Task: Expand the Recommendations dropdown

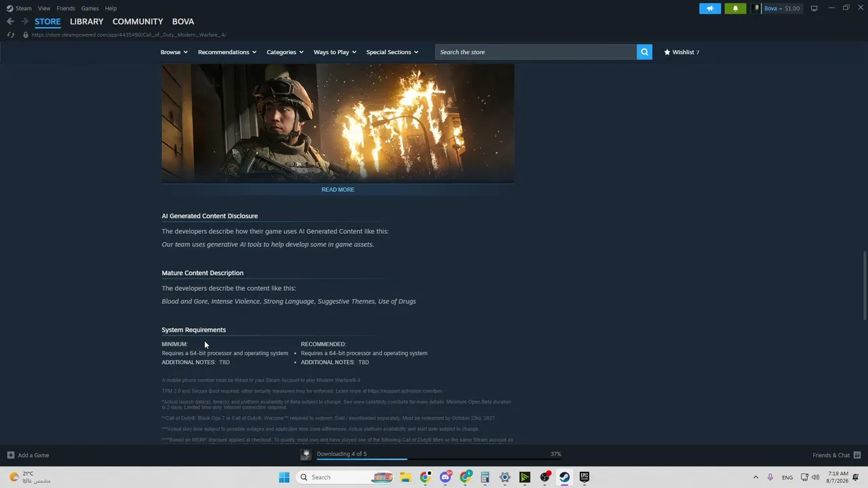Action: click(x=227, y=52)
